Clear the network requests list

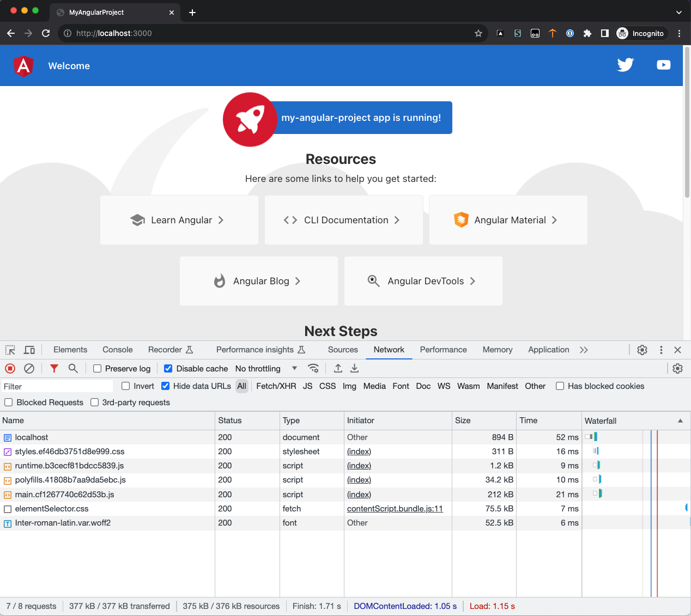point(29,368)
